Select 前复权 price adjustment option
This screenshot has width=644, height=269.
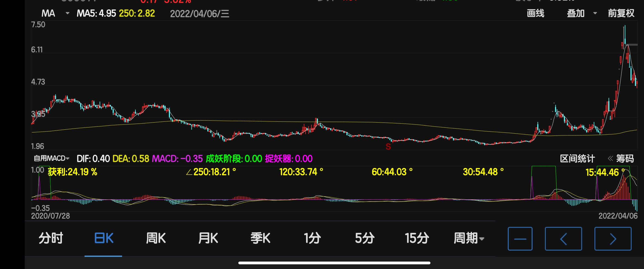[621, 13]
